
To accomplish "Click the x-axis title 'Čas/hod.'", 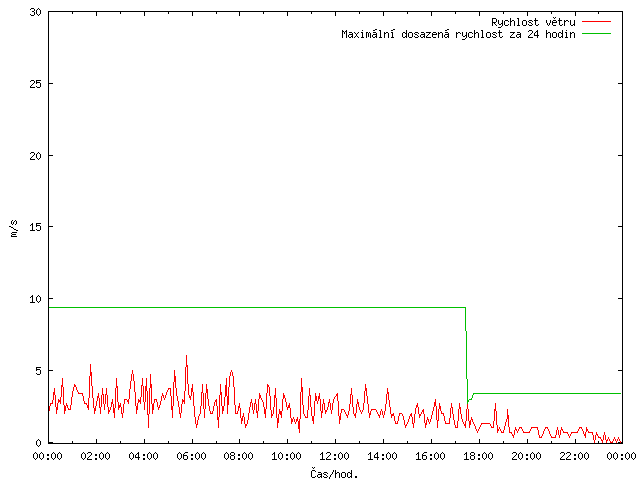I will 334,474.
